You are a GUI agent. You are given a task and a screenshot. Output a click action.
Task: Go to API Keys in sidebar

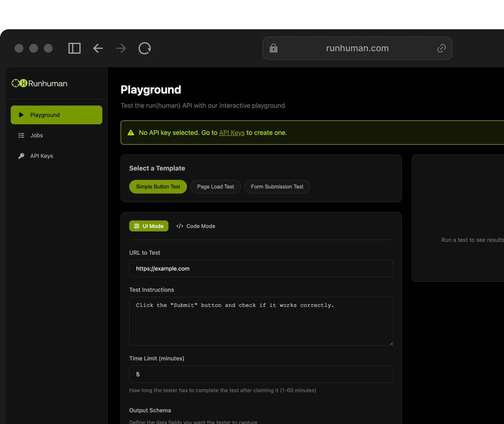[x=41, y=156]
